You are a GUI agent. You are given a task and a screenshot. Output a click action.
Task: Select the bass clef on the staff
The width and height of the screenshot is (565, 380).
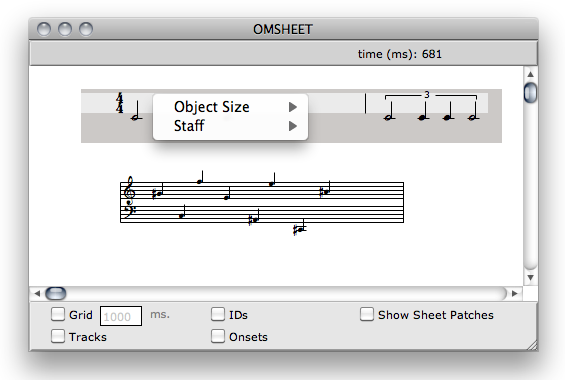129,211
